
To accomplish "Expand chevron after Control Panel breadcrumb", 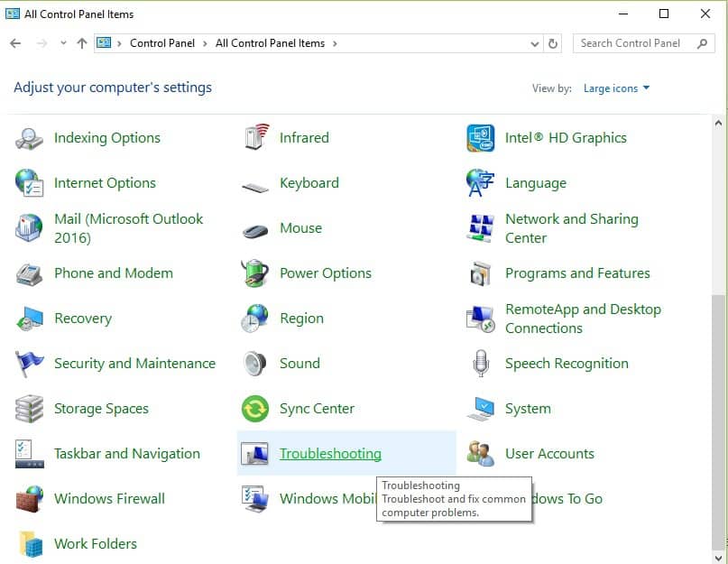I will pos(205,43).
